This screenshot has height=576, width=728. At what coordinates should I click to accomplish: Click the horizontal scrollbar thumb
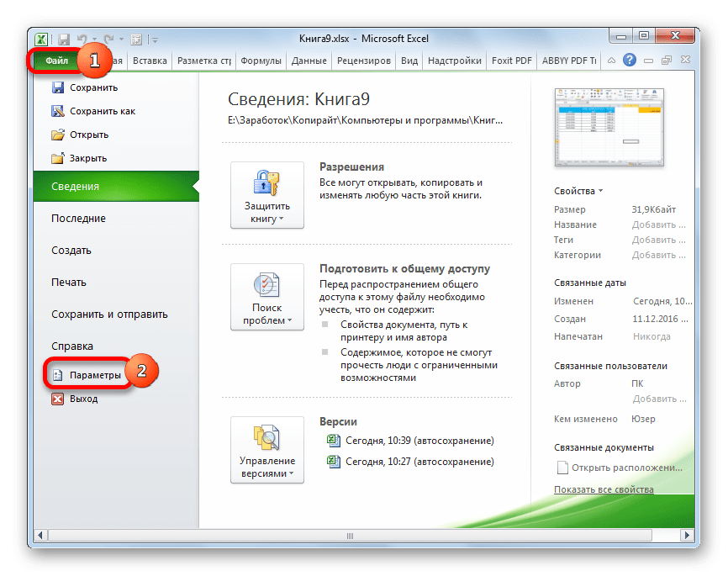coord(350,536)
